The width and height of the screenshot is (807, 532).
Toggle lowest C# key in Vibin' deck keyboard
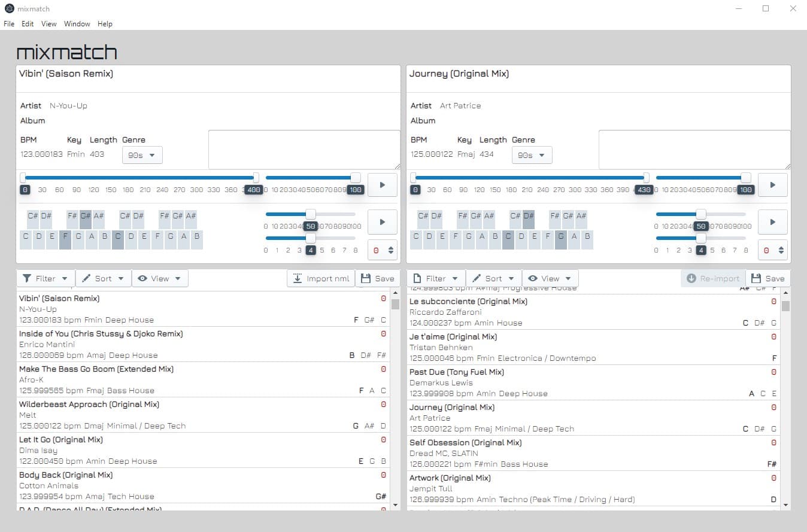(x=33, y=220)
